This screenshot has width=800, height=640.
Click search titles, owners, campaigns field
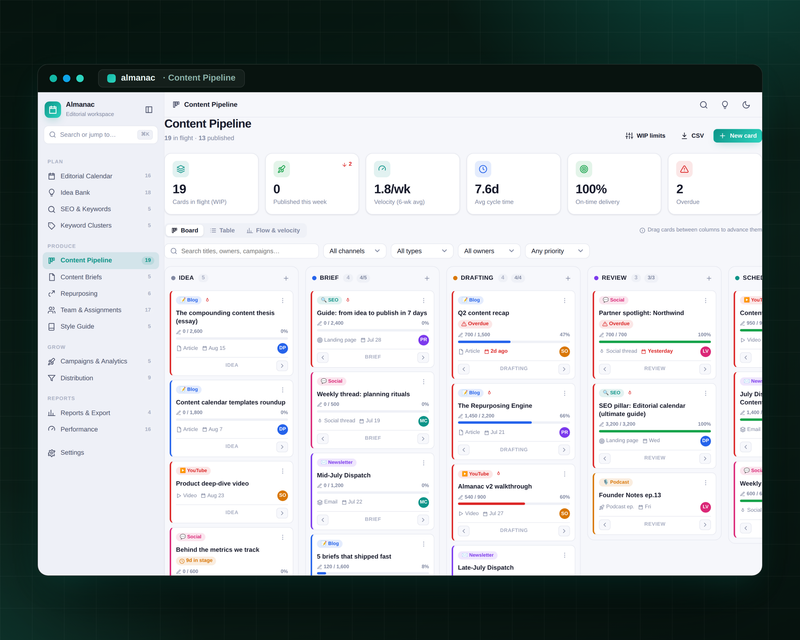pyautogui.click(x=242, y=251)
